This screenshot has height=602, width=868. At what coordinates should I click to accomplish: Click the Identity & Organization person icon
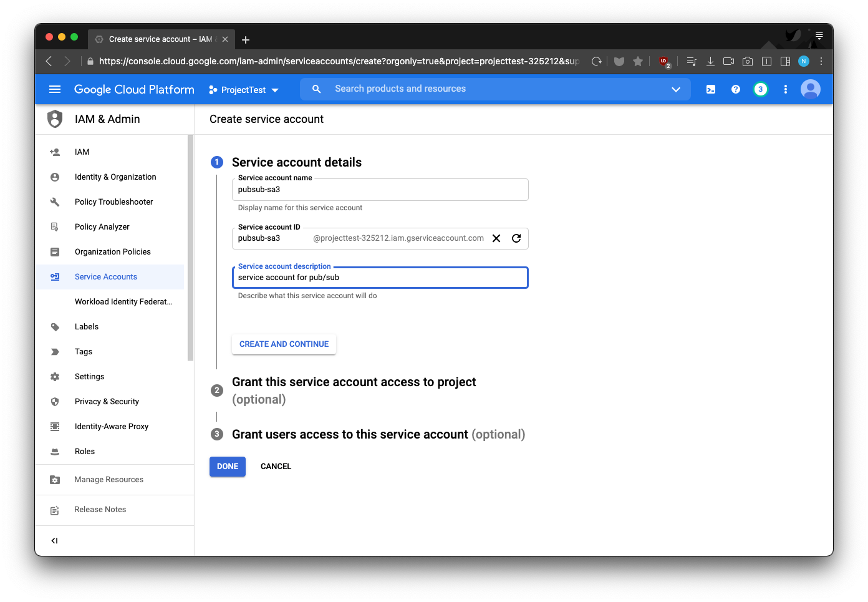tap(55, 177)
